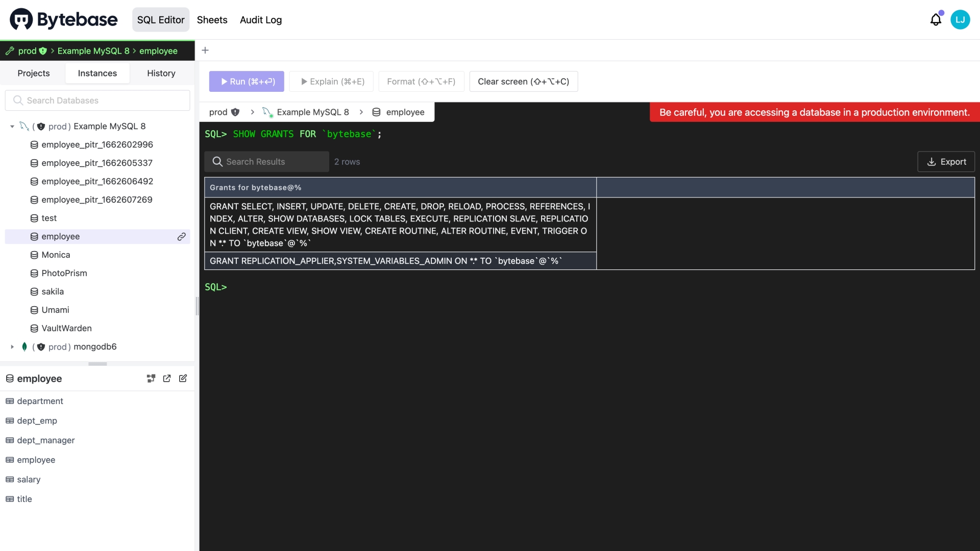Image resolution: width=980 pixels, height=551 pixels.
Task: Click the GRANT REPLICATION_APPLIER result row
Action: pyautogui.click(x=400, y=261)
